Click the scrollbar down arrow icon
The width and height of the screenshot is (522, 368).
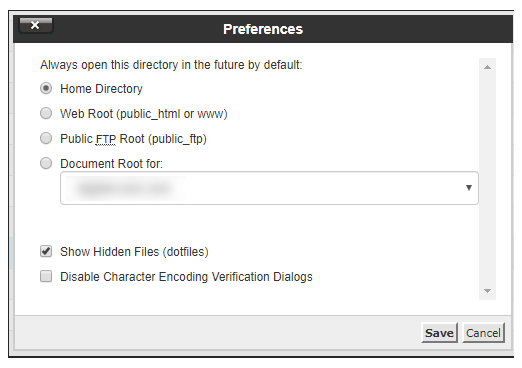(x=487, y=291)
